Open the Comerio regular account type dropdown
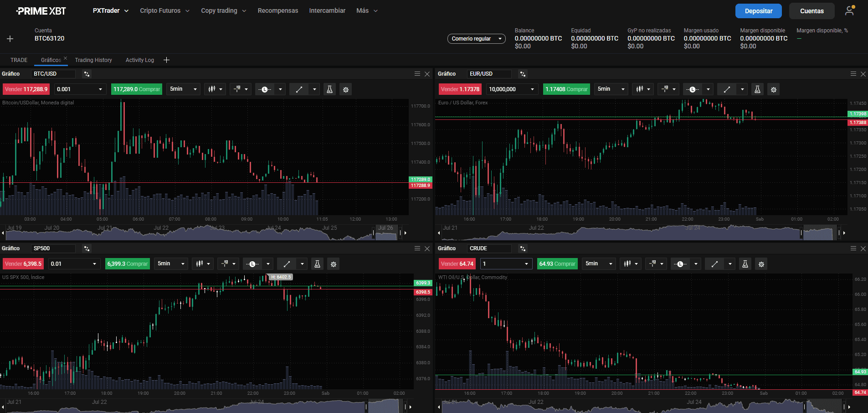 (477, 39)
